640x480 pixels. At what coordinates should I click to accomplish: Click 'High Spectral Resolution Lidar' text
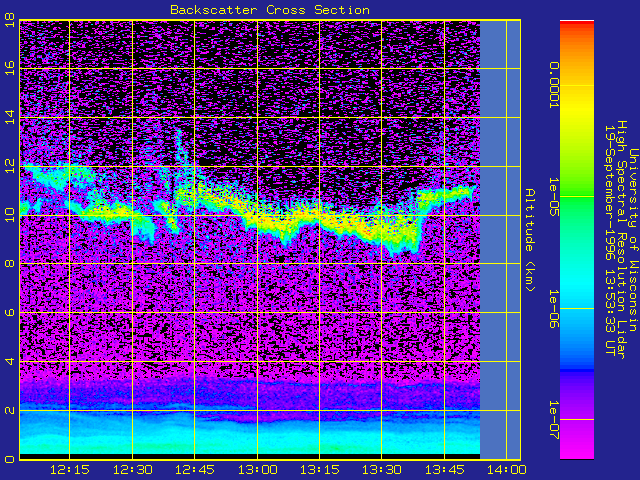(621, 240)
